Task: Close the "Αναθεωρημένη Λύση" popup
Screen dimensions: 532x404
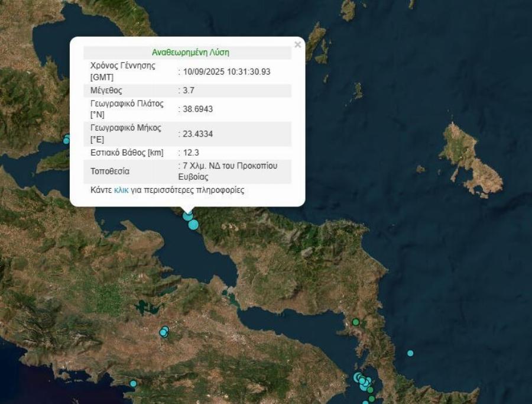Action: 297,43
